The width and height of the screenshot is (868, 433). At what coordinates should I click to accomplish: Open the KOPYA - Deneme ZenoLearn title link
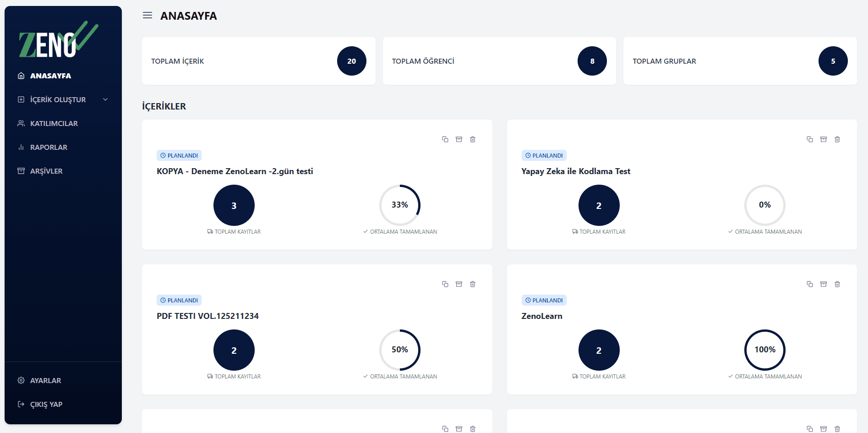pyautogui.click(x=235, y=171)
